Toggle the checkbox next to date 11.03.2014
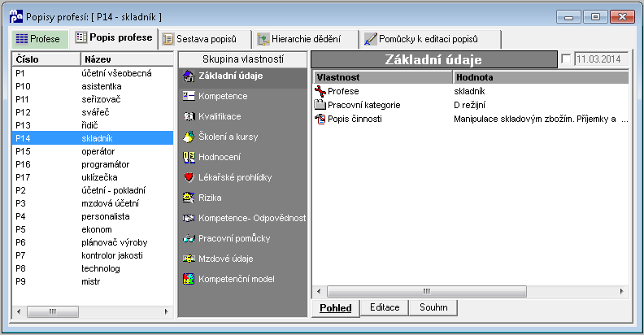This screenshot has width=644, height=335. [x=566, y=59]
